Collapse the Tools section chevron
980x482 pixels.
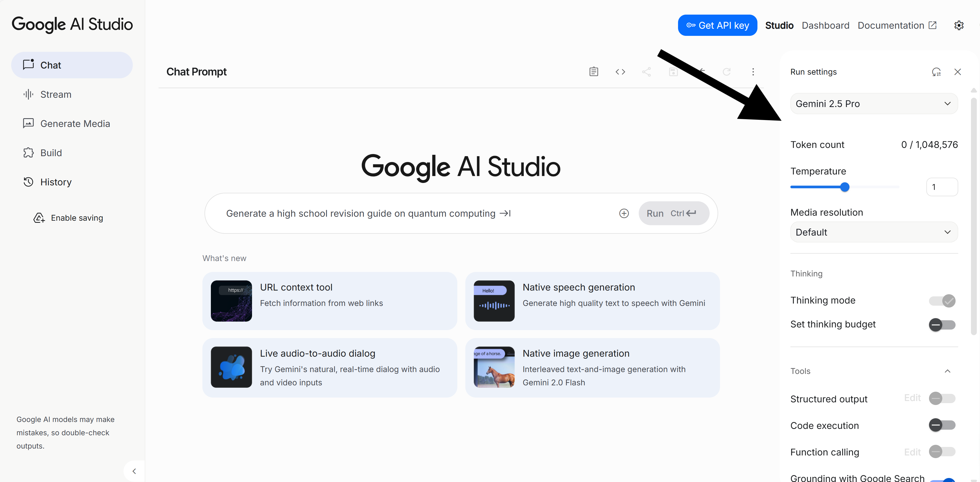pos(947,371)
